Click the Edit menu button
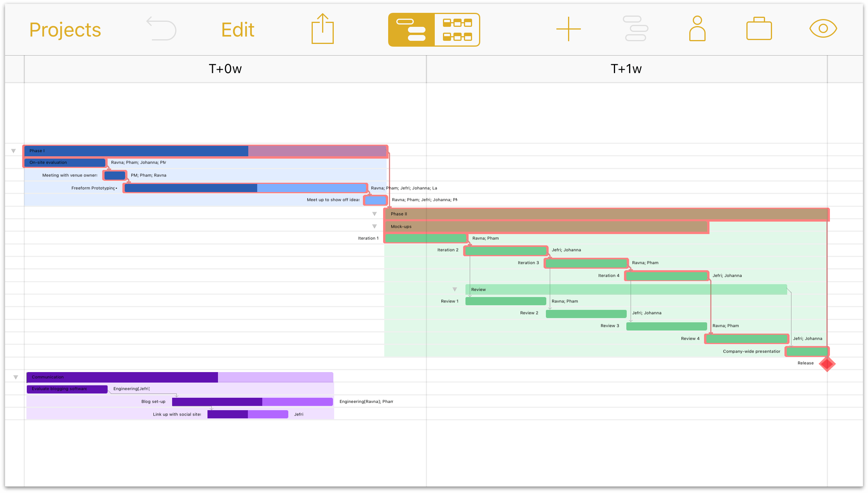Image resolution: width=868 pixels, height=493 pixels. 239,29
